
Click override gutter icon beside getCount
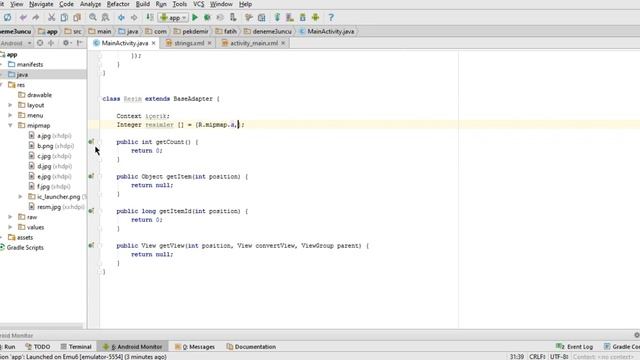[x=91, y=142]
